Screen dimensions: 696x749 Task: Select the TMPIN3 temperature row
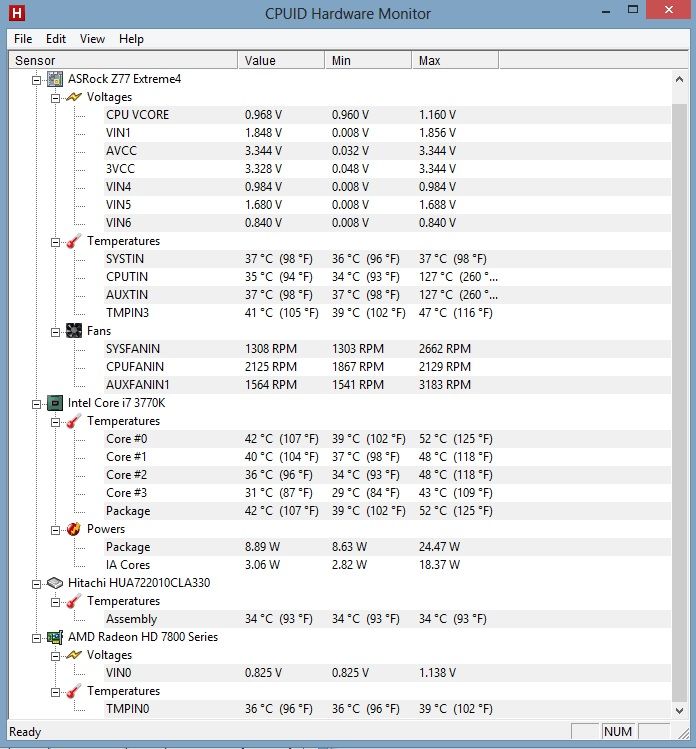pos(387,313)
